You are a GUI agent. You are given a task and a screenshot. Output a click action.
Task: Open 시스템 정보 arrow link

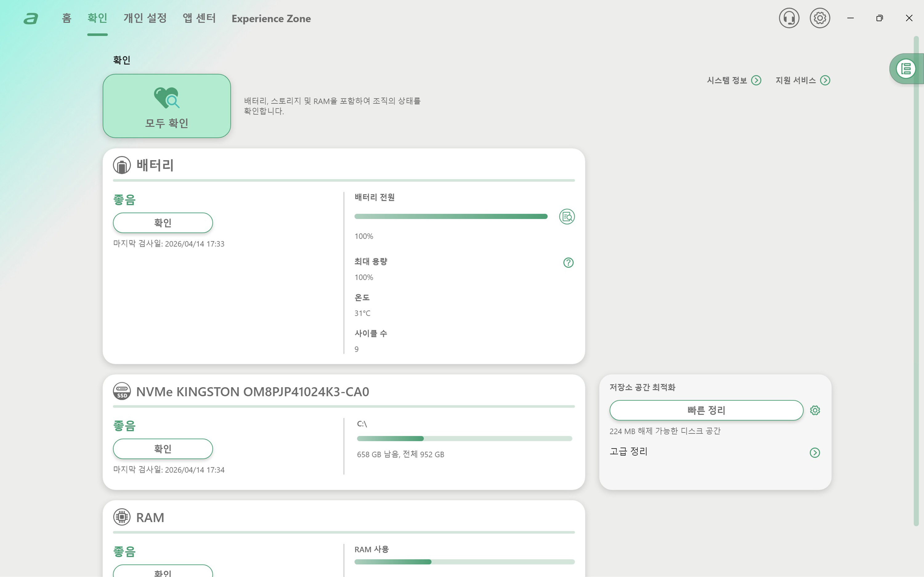click(756, 80)
